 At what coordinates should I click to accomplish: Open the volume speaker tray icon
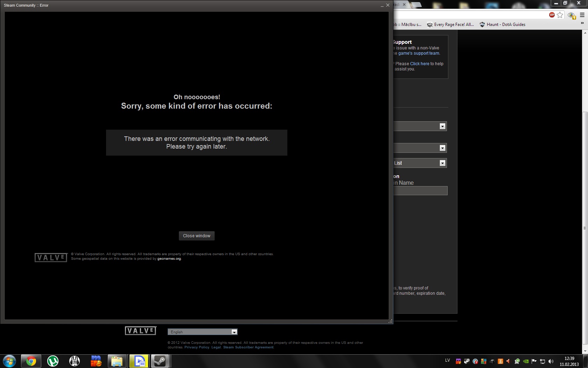pyautogui.click(x=551, y=361)
